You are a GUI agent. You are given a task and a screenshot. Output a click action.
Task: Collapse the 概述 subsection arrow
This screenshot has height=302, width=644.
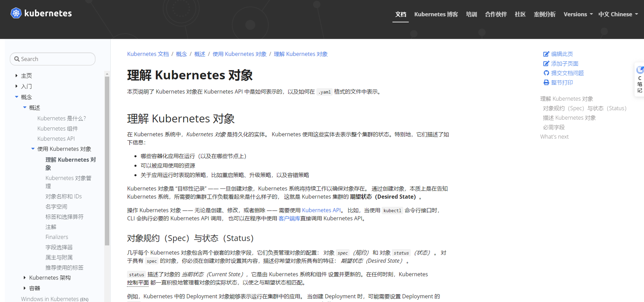pyautogui.click(x=25, y=107)
